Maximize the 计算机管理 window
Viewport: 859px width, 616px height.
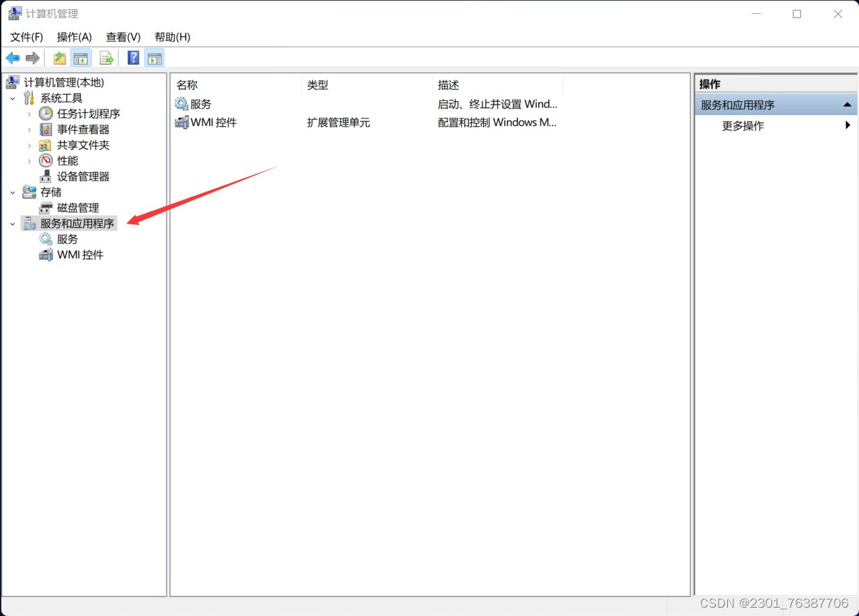tap(797, 14)
